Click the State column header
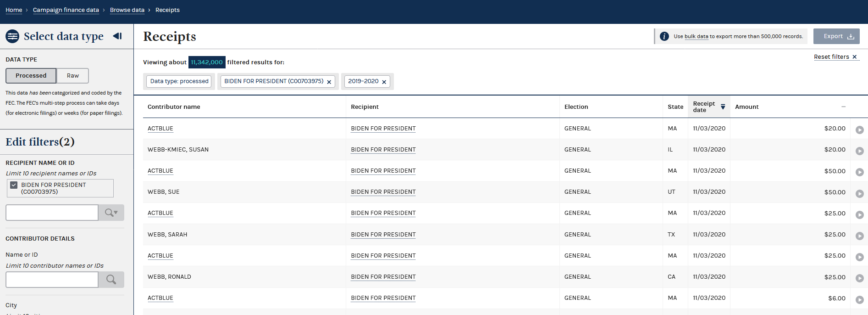Image resolution: width=868 pixels, height=315 pixels. [675, 107]
